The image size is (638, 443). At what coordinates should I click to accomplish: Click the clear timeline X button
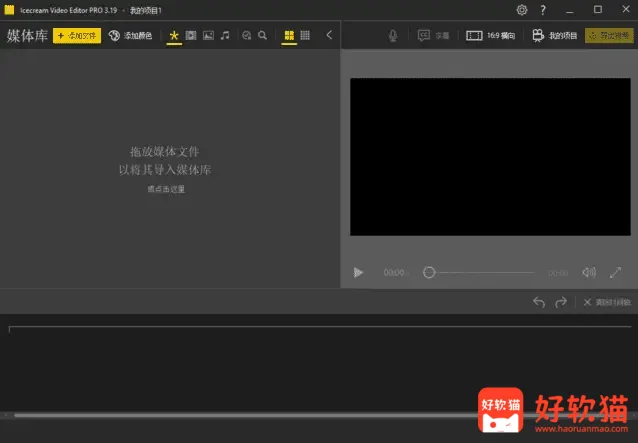607,302
